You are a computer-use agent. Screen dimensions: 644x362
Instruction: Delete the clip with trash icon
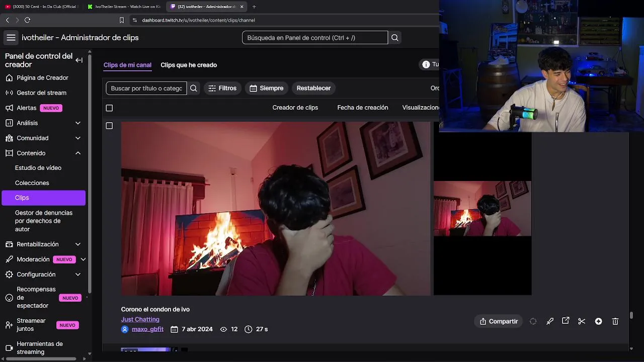click(x=615, y=321)
